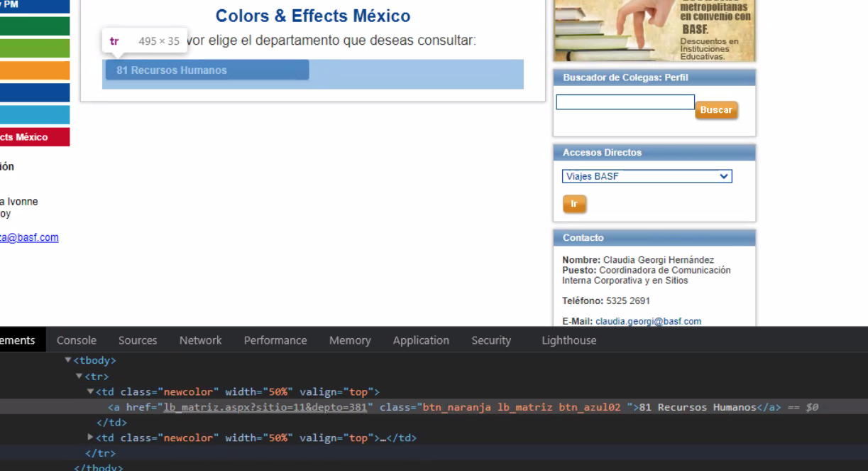Click the Contacto panel header

click(654, 238)
